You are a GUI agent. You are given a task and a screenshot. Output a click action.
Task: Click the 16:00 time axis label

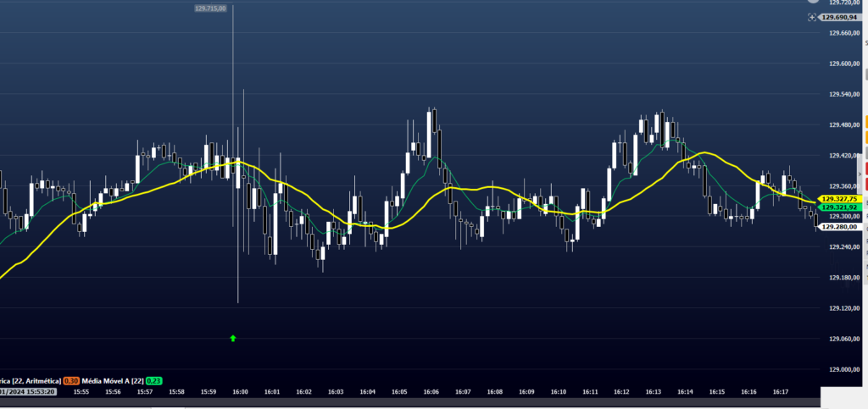240,392
